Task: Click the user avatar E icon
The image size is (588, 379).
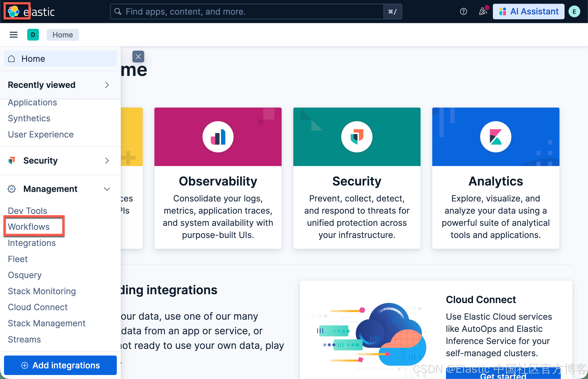Action: coord(574,12)
